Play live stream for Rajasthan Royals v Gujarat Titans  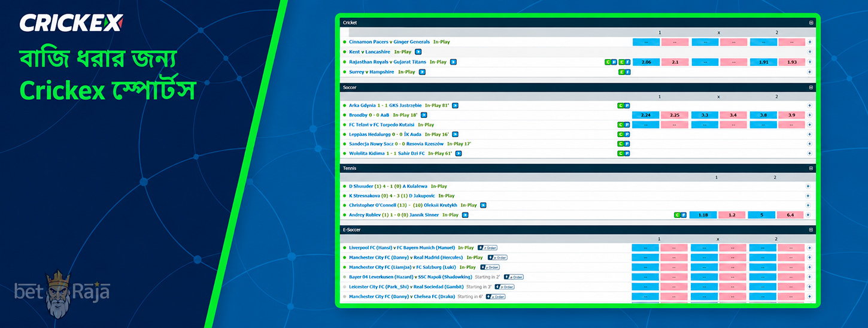click(x=453, y=62)
